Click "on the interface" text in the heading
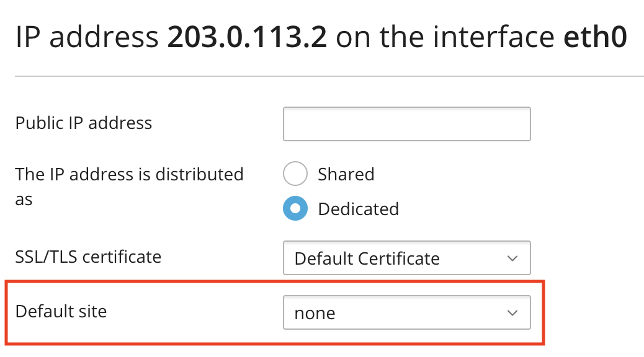 tap(445, 38)
